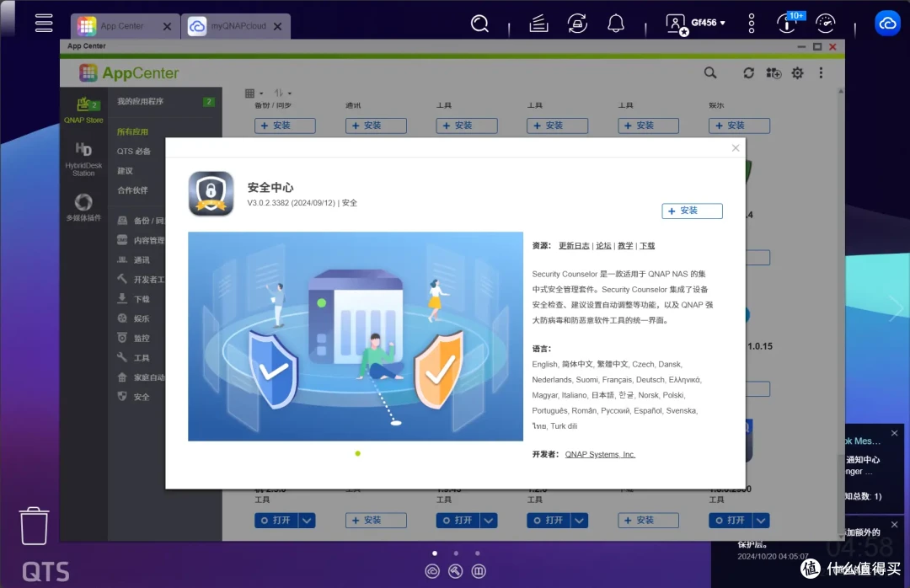Image resolution: width=910 pixels, height=588 pixels.
Task: Open the dashboard gauge icon
Action: point(825,24)
